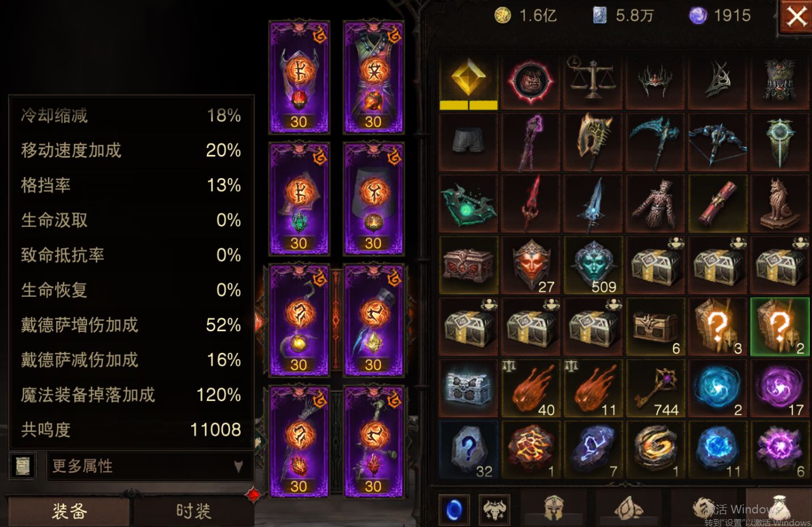Toggle the horned demon head filter
This screenshot has width=812, height=527.
click(x=495, y=509)
